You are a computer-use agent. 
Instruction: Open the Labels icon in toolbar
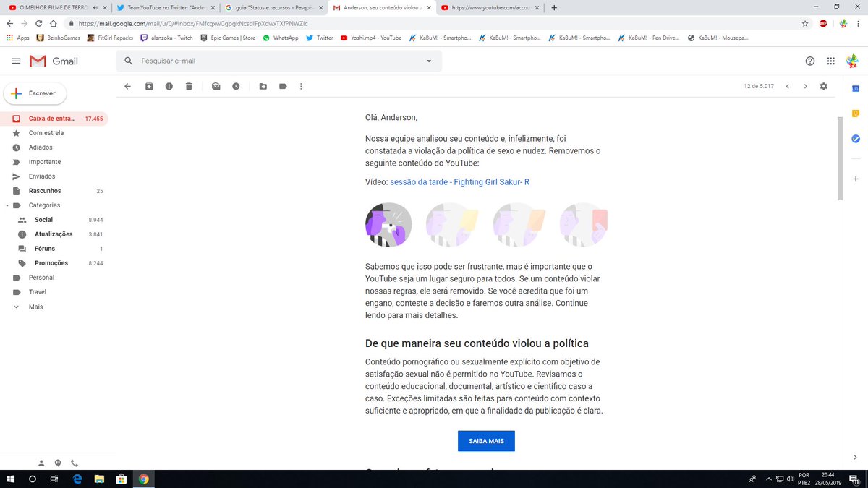(x=283, y=86)
